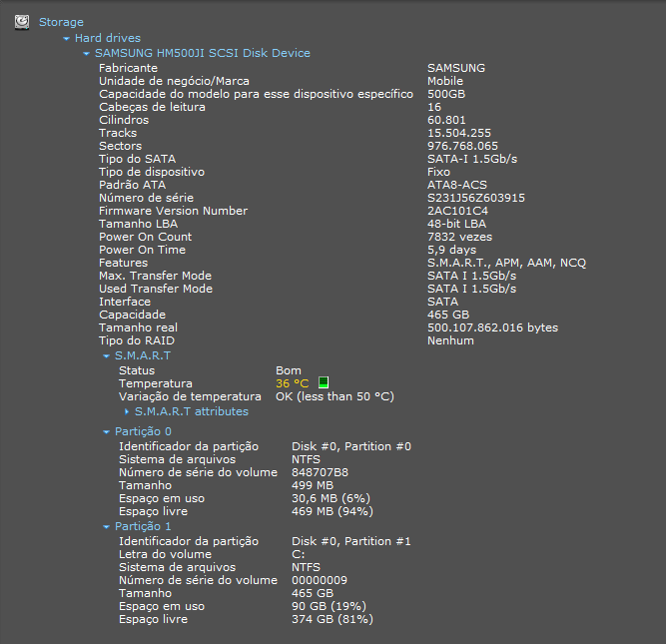This screenshot has width=666, height=644.
Task: Open the Storage section heading
Action: click(x=61, y=22)
